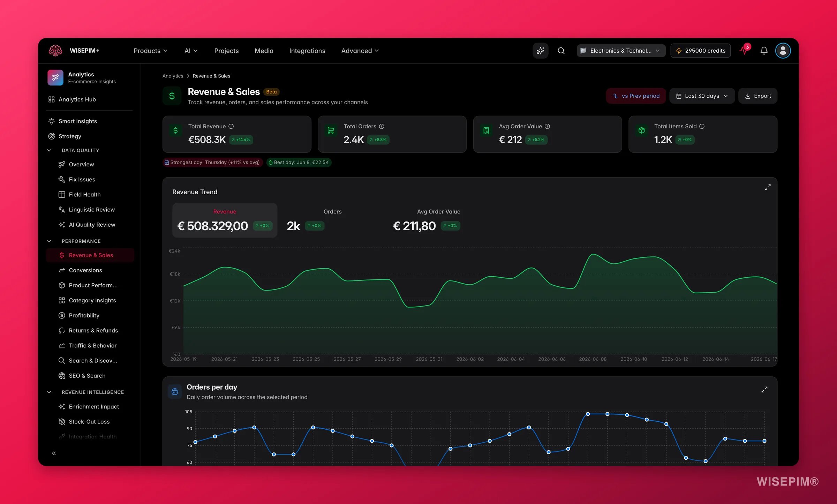This screenshot has width=837, height=504.
Task: Select the active Revenue & Sales sidebar item
Action: tap(90, 255)
